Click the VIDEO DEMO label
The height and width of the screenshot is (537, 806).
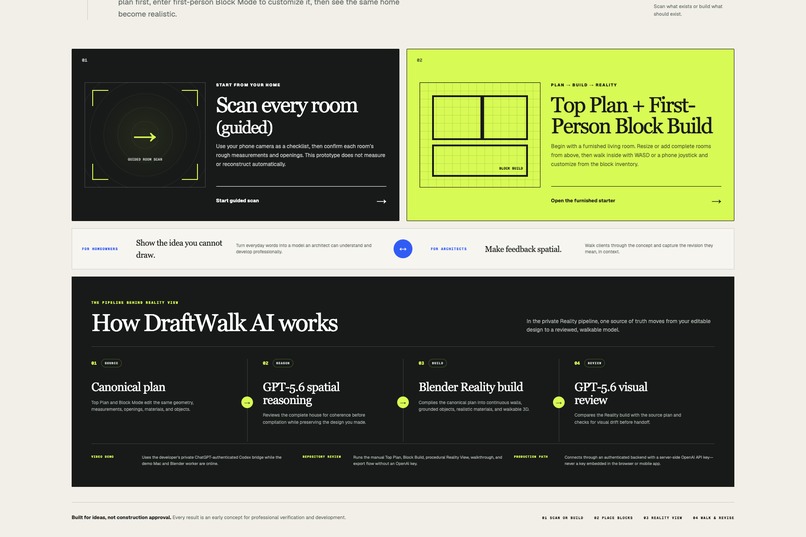pos(102,456)
